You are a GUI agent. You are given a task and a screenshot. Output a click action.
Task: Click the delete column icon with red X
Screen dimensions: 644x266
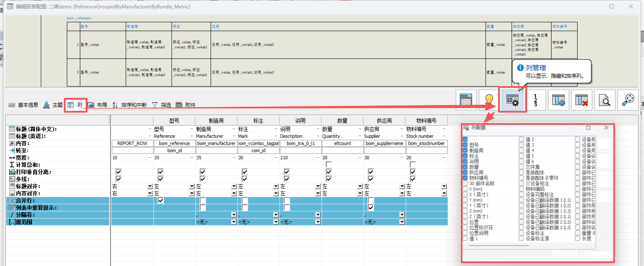coord(582,100)
